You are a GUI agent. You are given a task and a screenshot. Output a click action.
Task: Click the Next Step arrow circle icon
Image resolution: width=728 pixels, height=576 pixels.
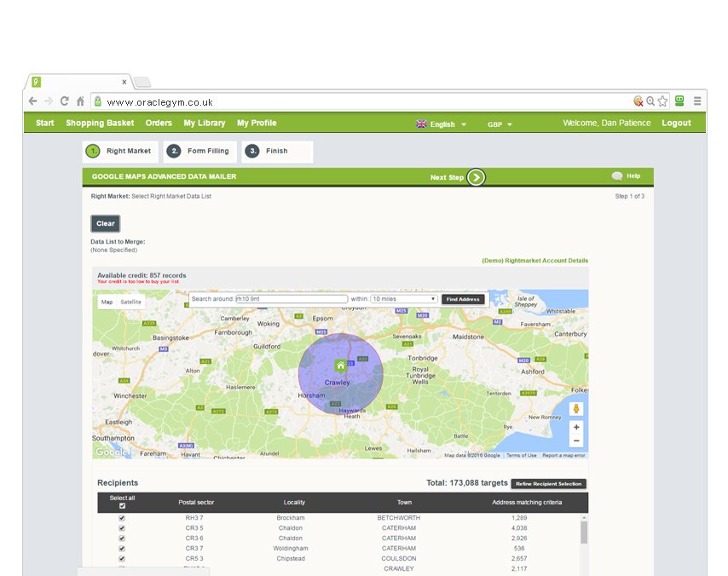(x=476, y=177)
